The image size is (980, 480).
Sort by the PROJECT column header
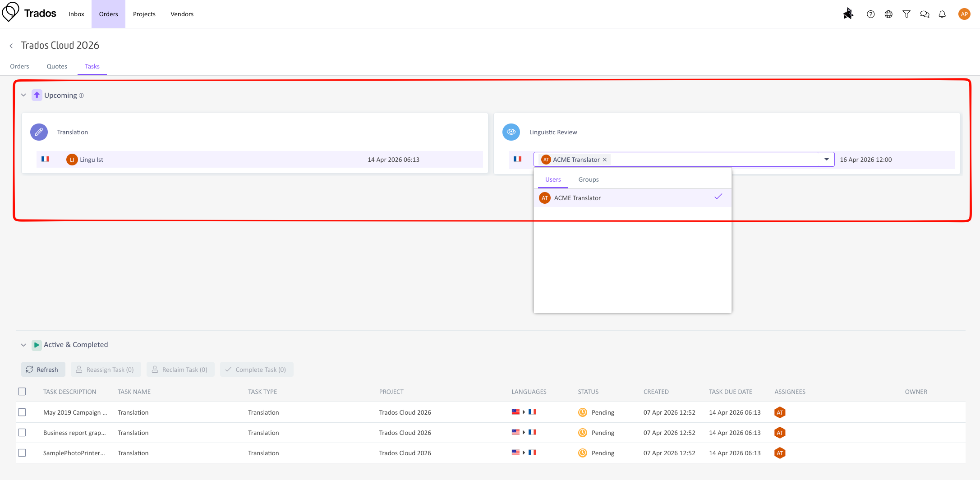click(391, 392)
